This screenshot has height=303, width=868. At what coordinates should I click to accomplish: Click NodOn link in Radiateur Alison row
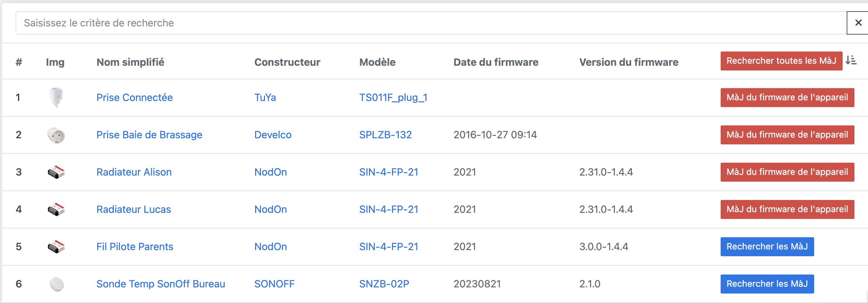click(x=270, y=172)
